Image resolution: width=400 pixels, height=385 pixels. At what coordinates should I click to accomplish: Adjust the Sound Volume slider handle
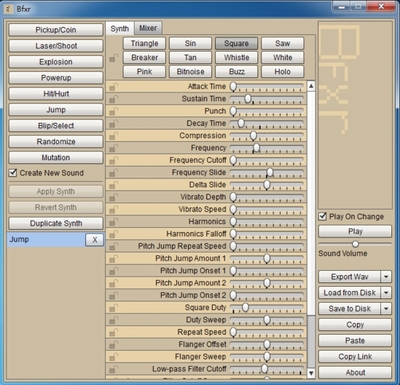355,244
